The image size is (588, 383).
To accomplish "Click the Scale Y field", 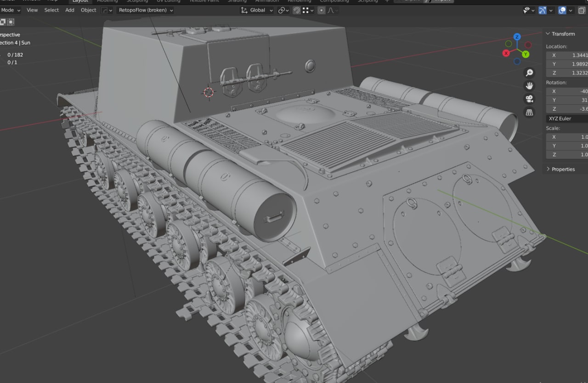I will 567,146.
